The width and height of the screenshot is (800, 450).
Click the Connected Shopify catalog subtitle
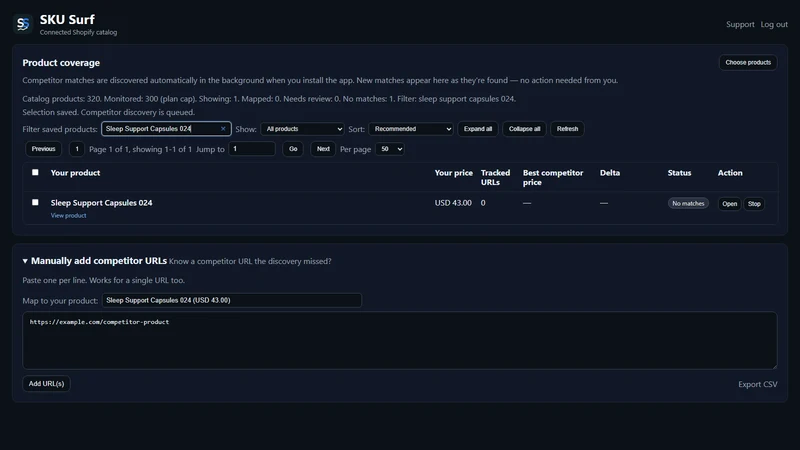coord(78,32)
